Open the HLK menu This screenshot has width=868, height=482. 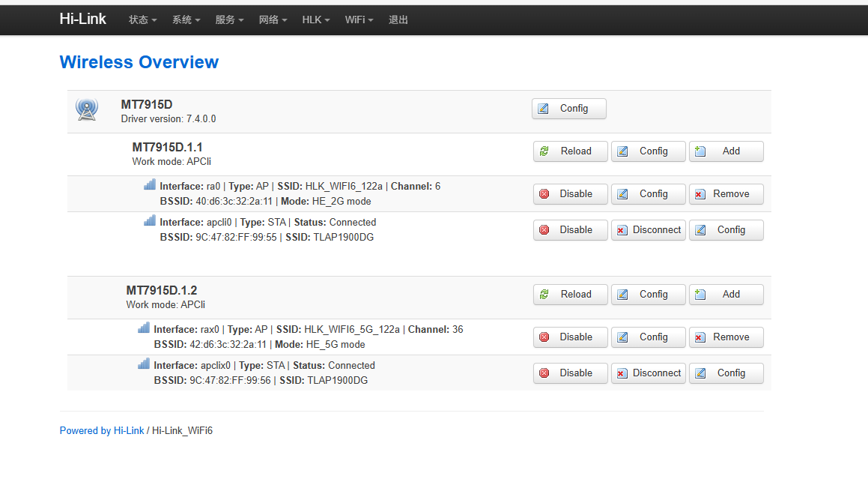(x=316, y=20)
